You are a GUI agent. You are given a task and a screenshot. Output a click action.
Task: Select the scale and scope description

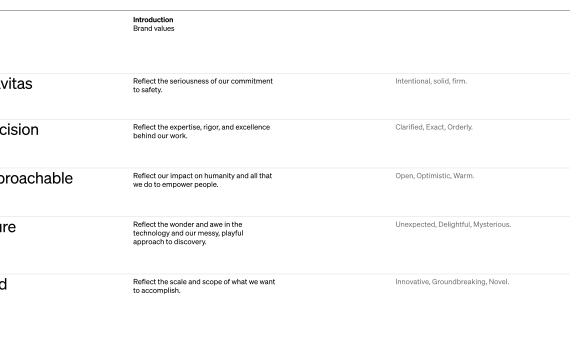pyautogui.click(x=204, y=286)
